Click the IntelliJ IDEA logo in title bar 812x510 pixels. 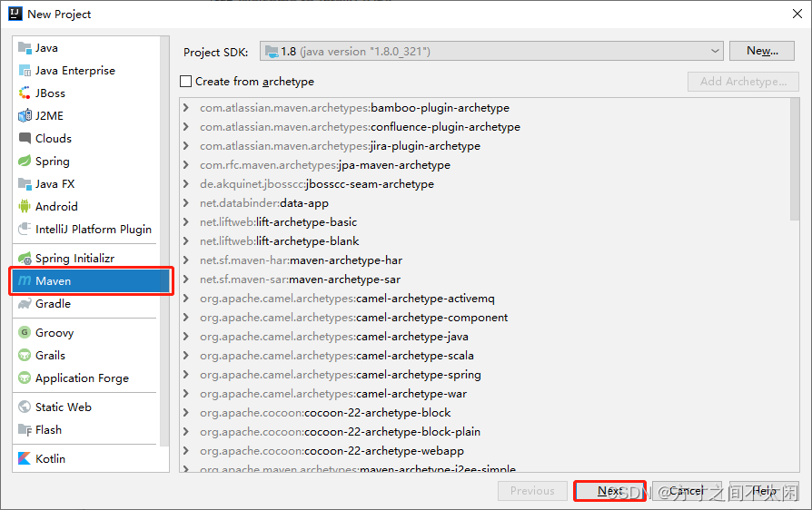(15, 14)
